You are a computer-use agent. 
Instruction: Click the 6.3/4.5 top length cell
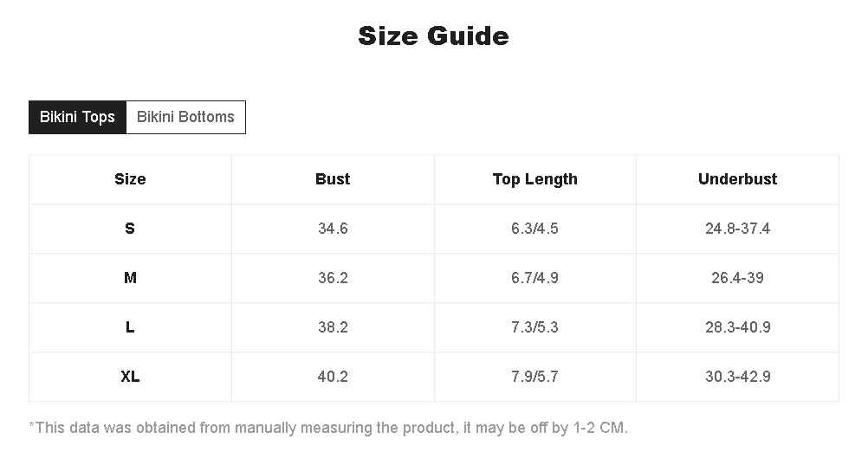[534, 229]
